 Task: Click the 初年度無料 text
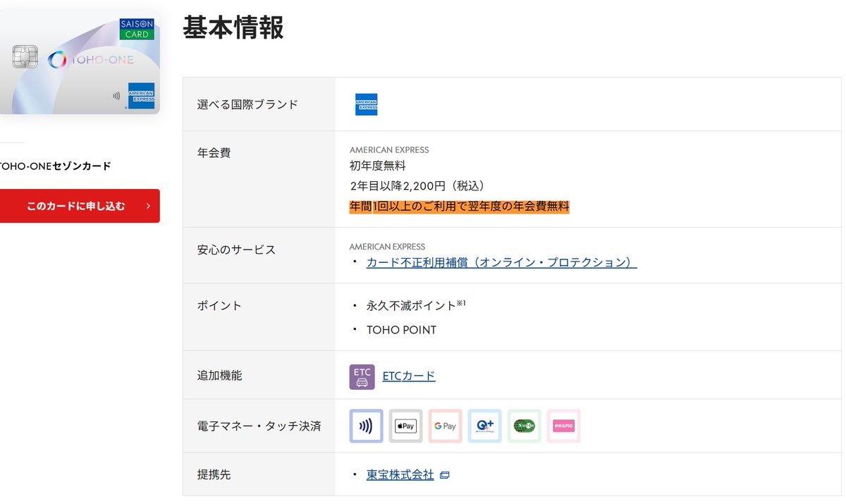coord(378,166)
